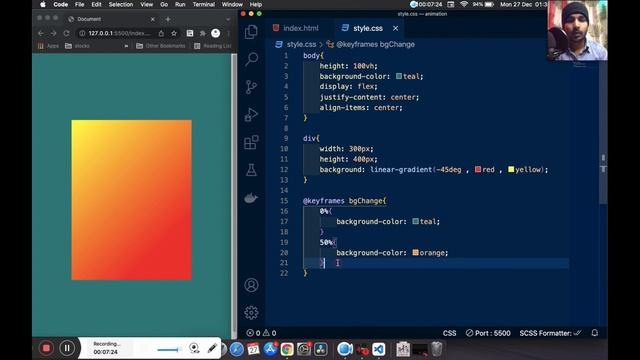Open the Testing flask view
640x360 pixels.
pyautogui.click(x=251, y=170)
